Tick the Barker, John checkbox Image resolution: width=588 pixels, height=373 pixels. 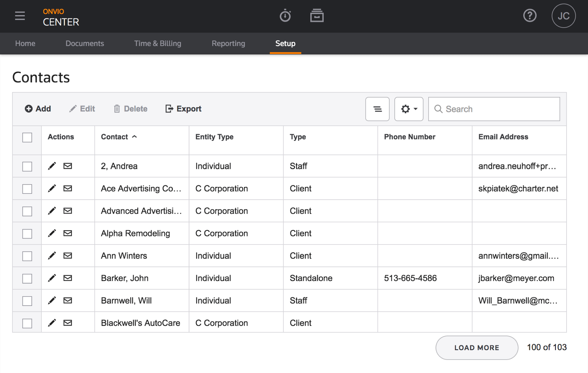coord(27,278)
